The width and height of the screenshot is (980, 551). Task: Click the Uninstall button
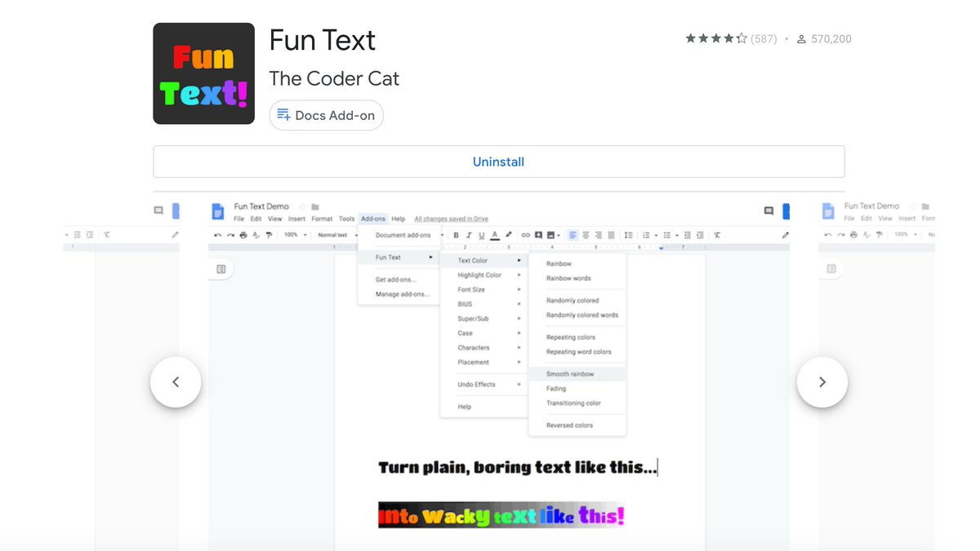(498, 162)
